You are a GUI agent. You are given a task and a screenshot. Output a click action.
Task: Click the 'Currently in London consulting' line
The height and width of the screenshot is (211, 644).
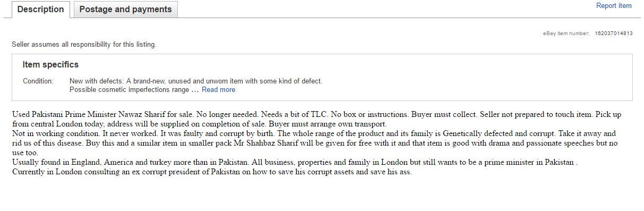(212, 172)
